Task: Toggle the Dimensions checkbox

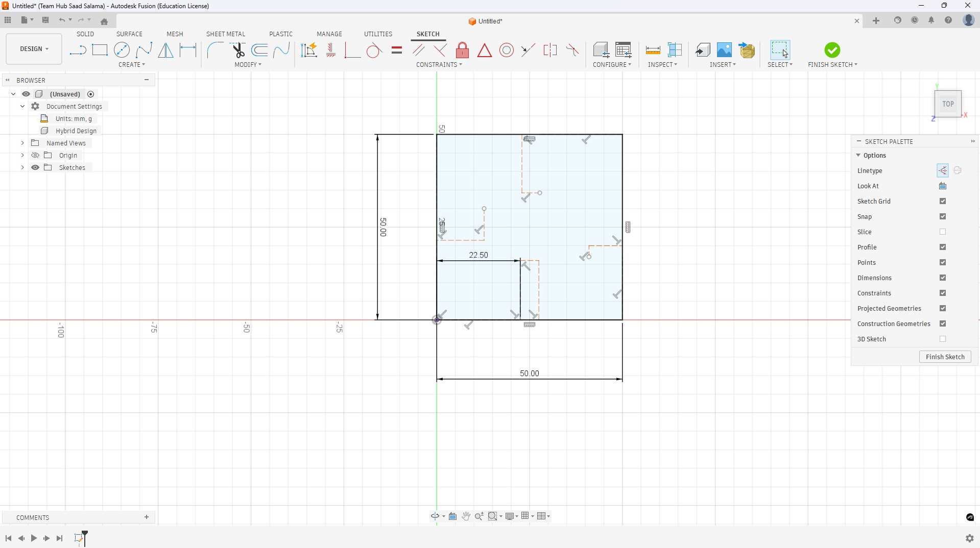Action: (x=943, y=278)
